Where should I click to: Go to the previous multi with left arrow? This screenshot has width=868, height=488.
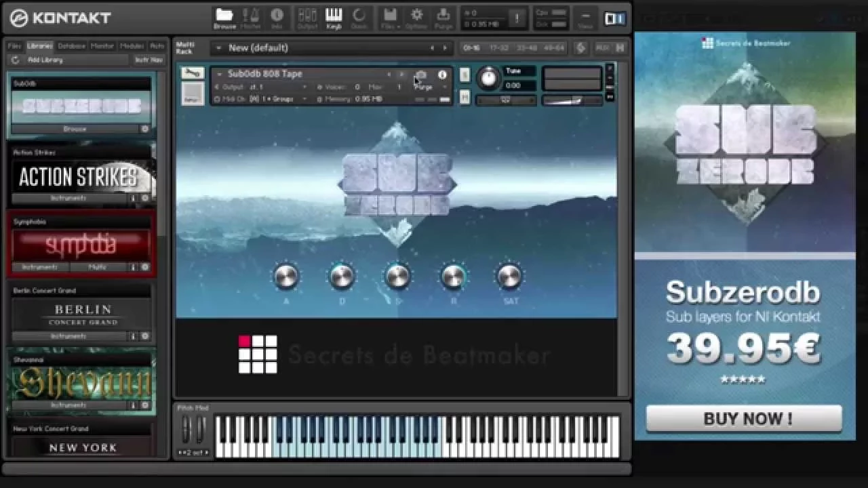coord(432,48)
